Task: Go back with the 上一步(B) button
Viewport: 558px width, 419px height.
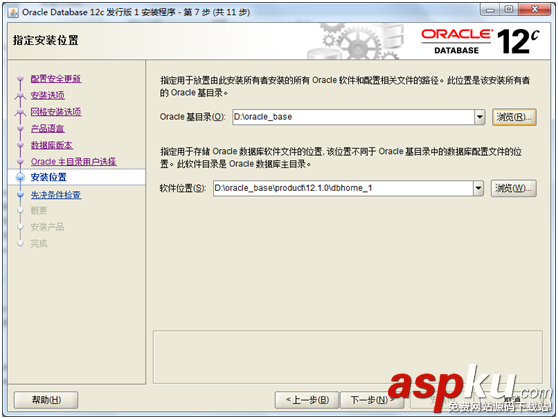Action: [x=307, y=400]
